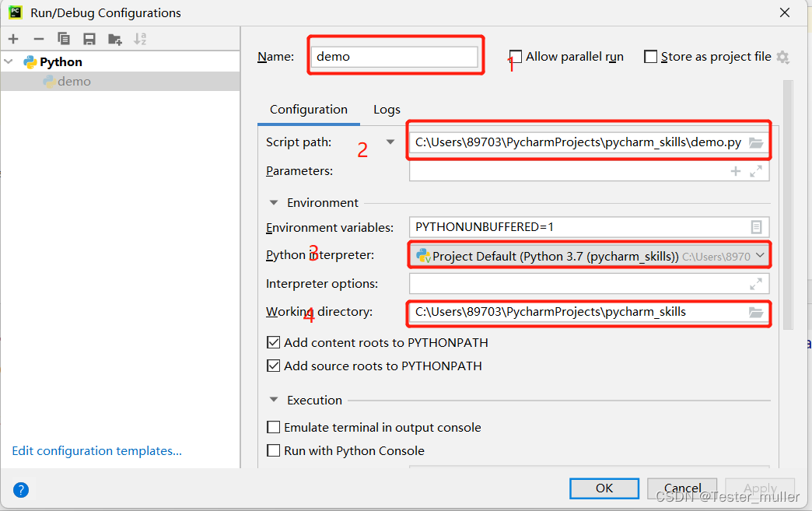Image resolution: width=812 pixels, height=511 pixels.
Task: Create new folder using folder-plus icon
Action: click(114, 39)
